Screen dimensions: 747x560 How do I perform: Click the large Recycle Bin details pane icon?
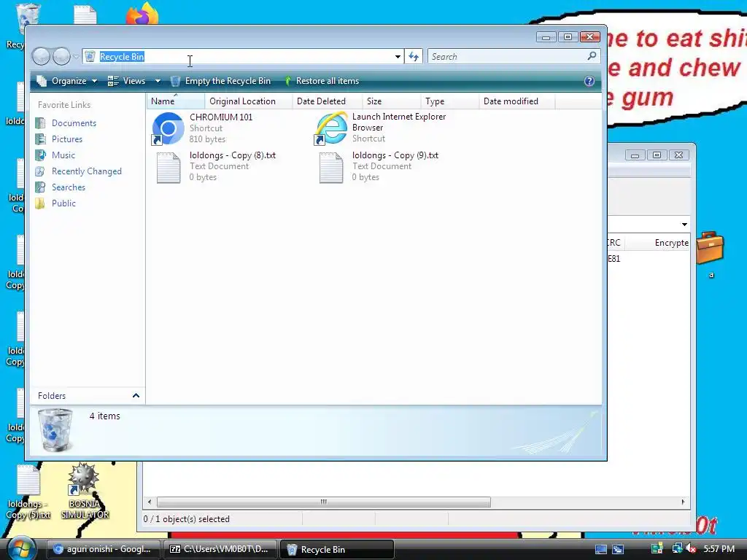tap(55, 430)
